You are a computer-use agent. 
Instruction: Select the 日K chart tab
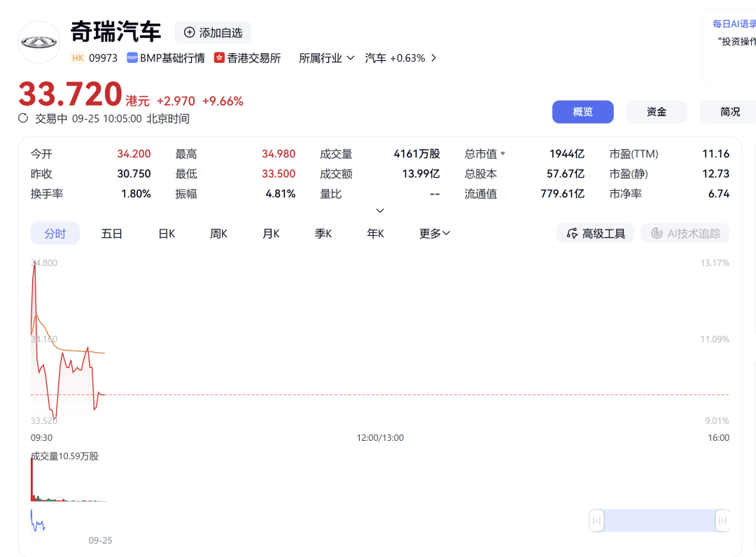pos(166,234)
